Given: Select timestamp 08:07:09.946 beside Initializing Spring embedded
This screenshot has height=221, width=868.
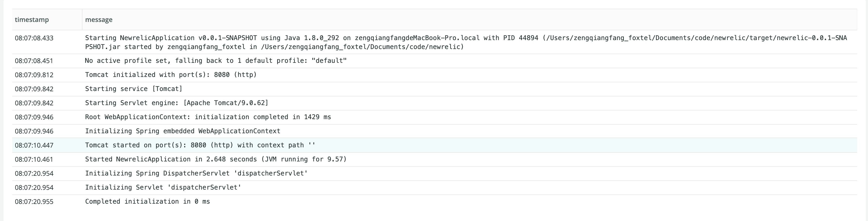Looking at the screenshot, I should point(34,131).
